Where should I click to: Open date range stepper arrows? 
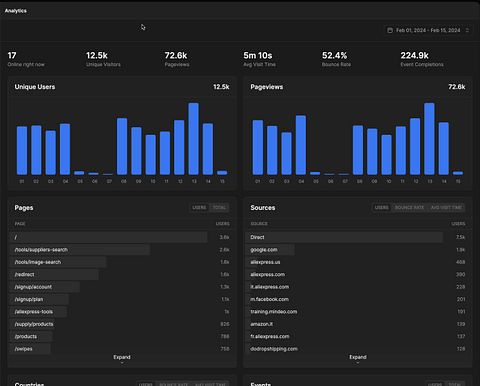467,30
